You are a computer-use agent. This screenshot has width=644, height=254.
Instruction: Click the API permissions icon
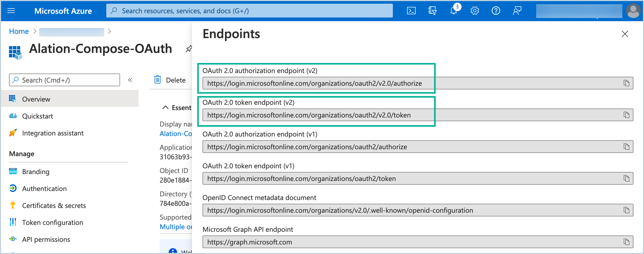(13, 239)
